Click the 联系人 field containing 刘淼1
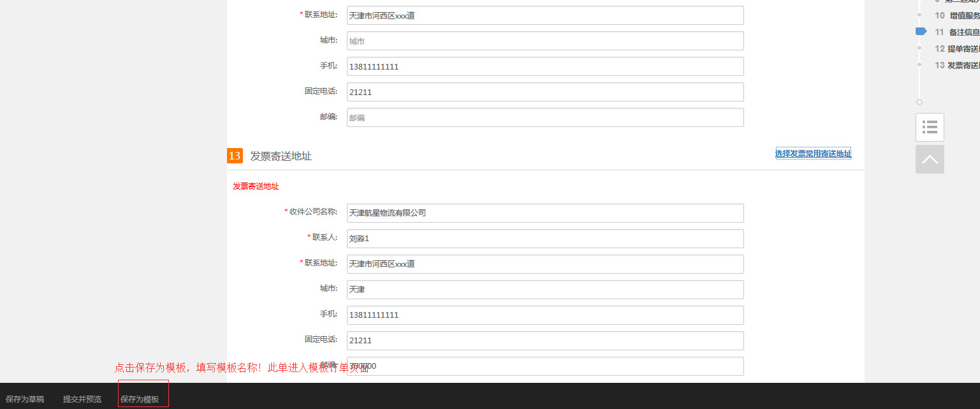Image resolution: width=980 pixels, height=409 pixels. [545, 239]
